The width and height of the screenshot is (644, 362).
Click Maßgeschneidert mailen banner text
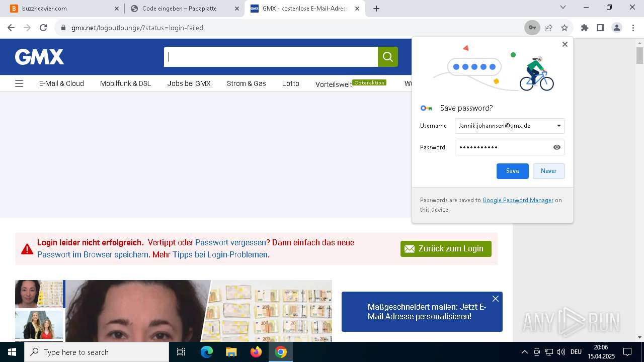[427, 312]
